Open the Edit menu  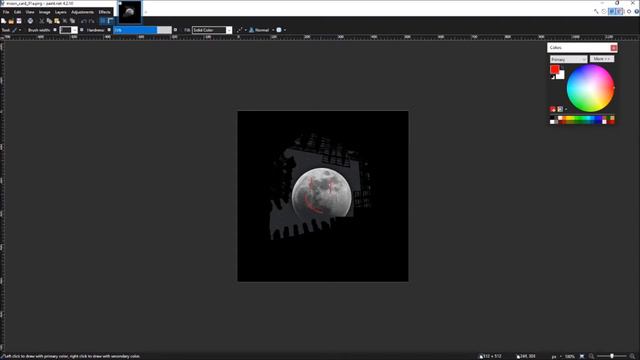(18, 12)
